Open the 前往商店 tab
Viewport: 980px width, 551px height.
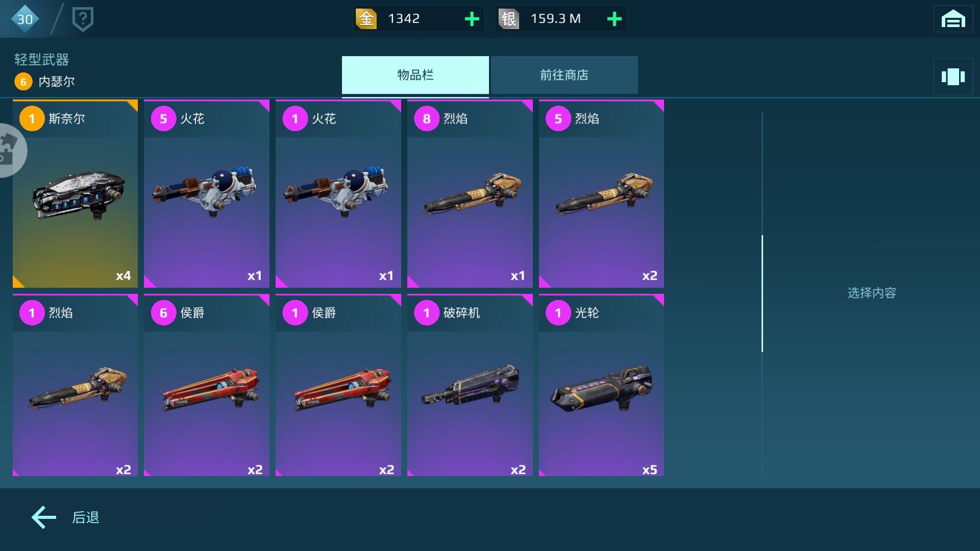564,76
